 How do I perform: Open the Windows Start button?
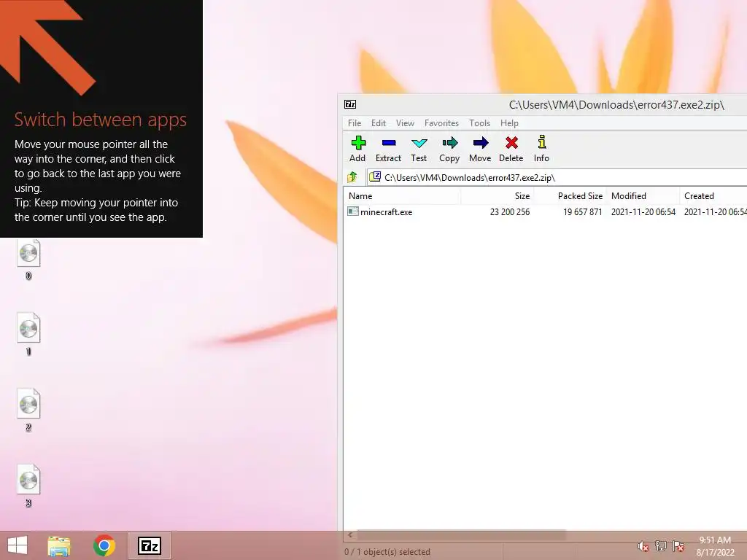click(18, 545)
